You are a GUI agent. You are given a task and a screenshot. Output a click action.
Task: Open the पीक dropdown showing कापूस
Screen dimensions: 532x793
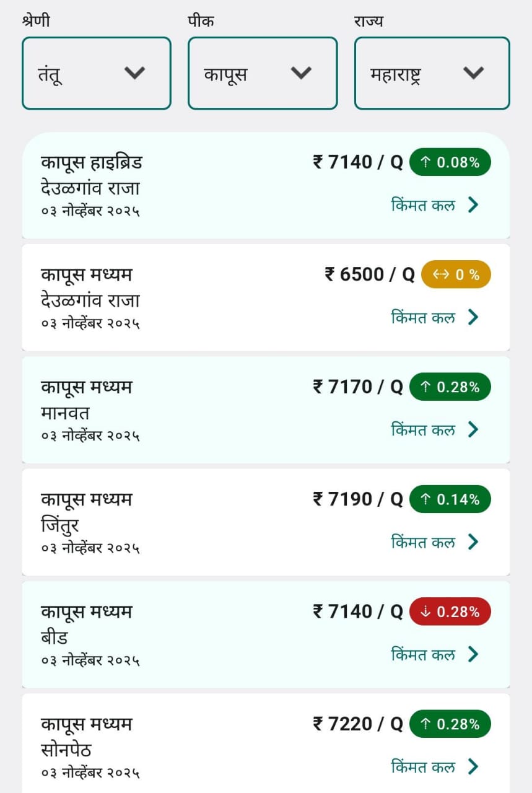point(263,73)
